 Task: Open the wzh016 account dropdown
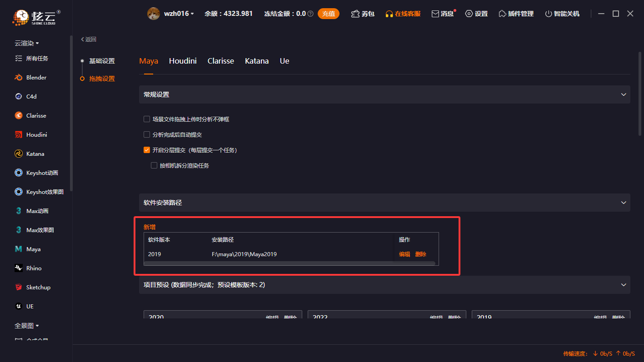(179, 14)
